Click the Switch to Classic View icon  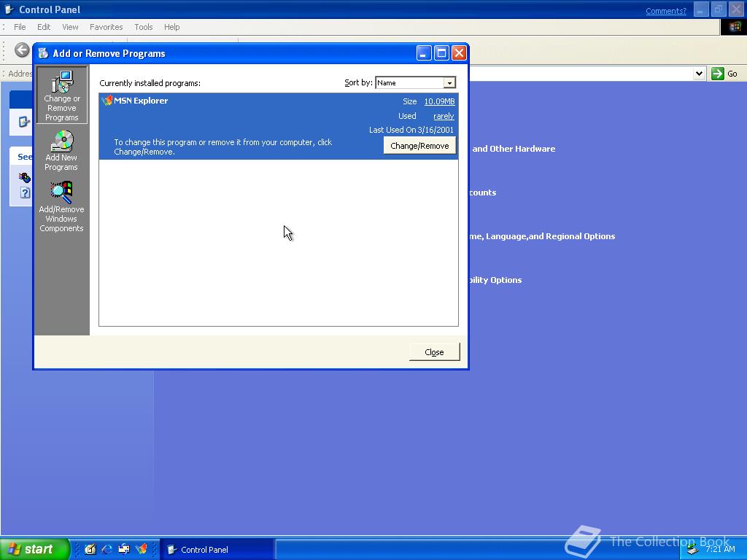click(24, 122)
